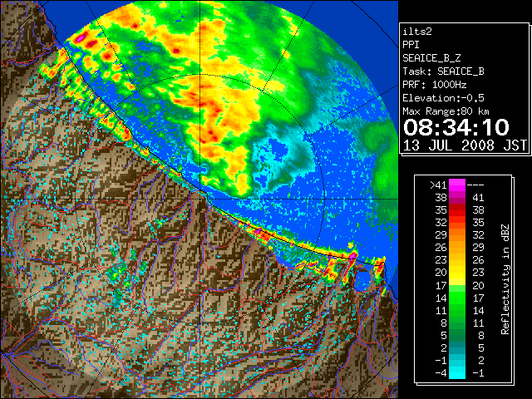Click the enclosed blue lagoon on the lower-right coast

pyautogui.click(x=364, y=279)
